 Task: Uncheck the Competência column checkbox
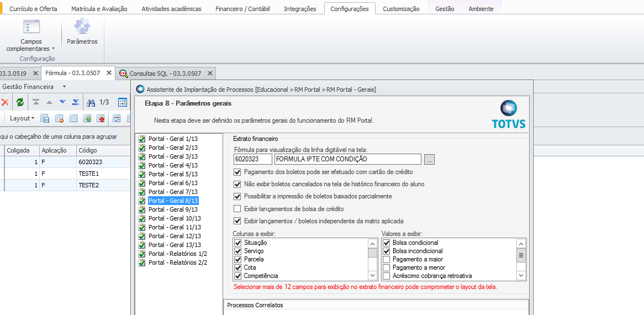(237, 276)
